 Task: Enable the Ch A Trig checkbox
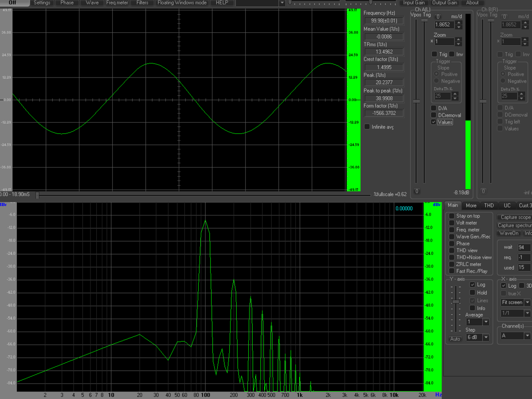pyautogui.click(x=434, y=54)
